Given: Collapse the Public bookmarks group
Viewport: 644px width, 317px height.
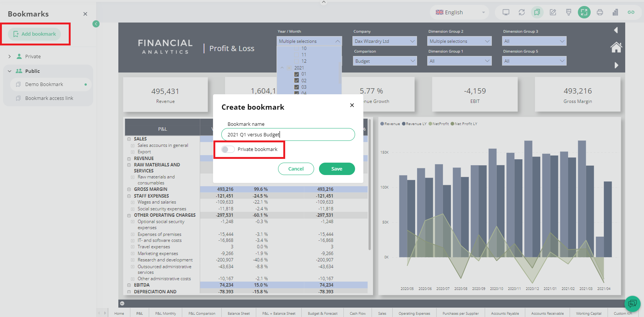Looking at the screenshot, I should coord(9,71).
